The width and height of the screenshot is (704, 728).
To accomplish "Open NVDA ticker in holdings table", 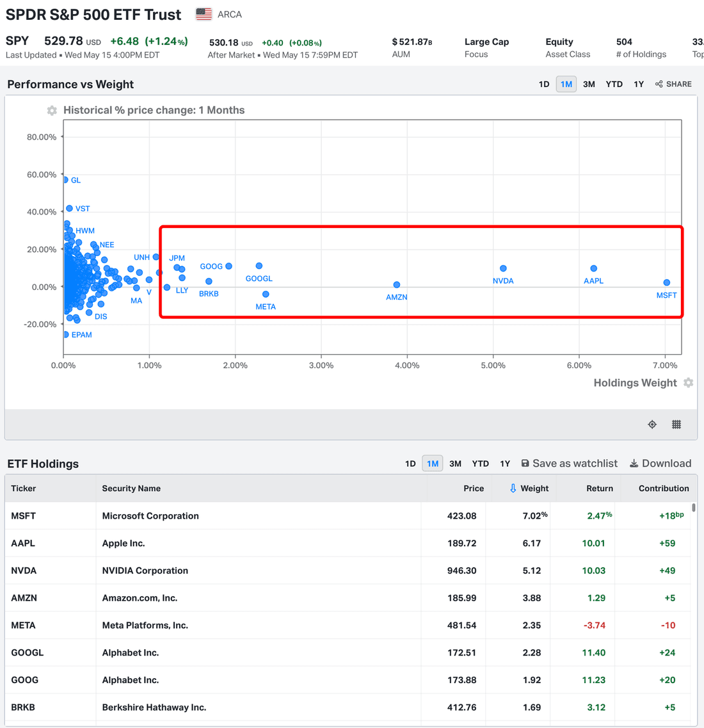I will (x=24, y=570).
